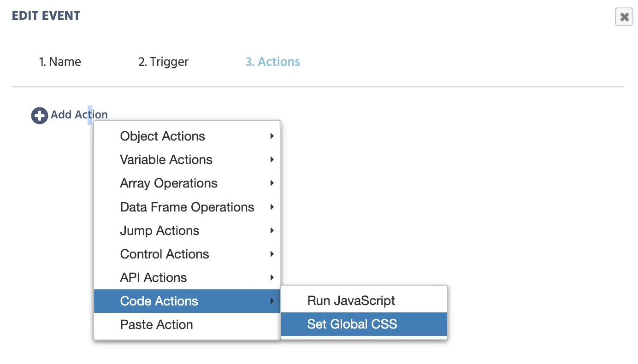638x364 pixels.
Task: Expand the Variable Actions submenu arrow
Action: point(272,160)
